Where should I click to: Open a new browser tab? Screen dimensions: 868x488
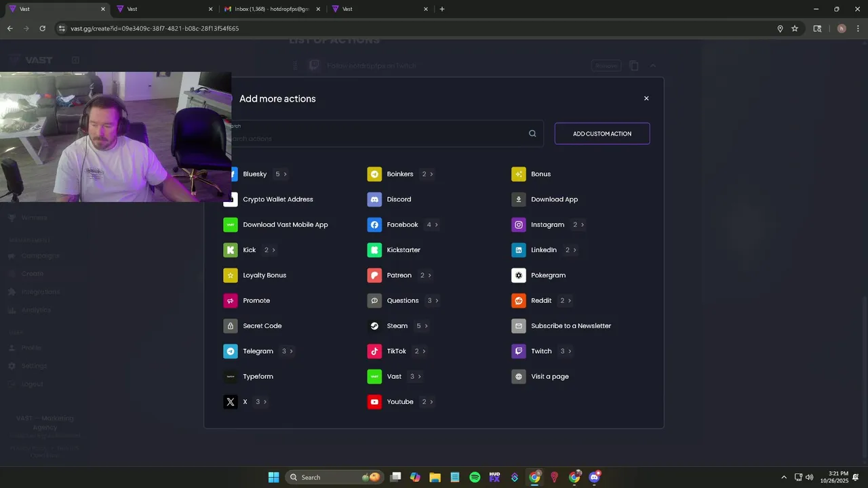pyautogui.click(x=442, y=9)
